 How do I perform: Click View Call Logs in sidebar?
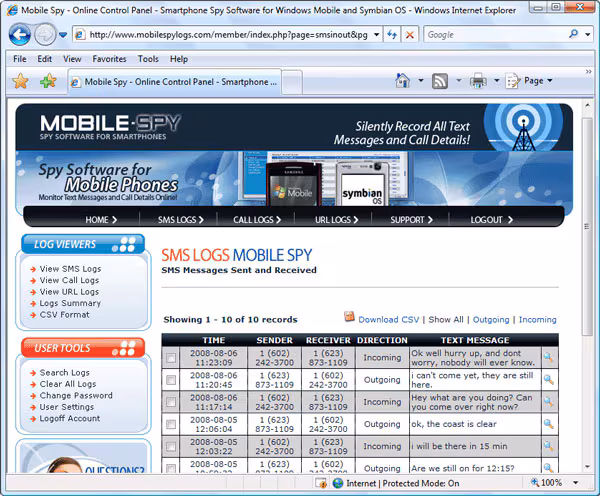[69, 280]
